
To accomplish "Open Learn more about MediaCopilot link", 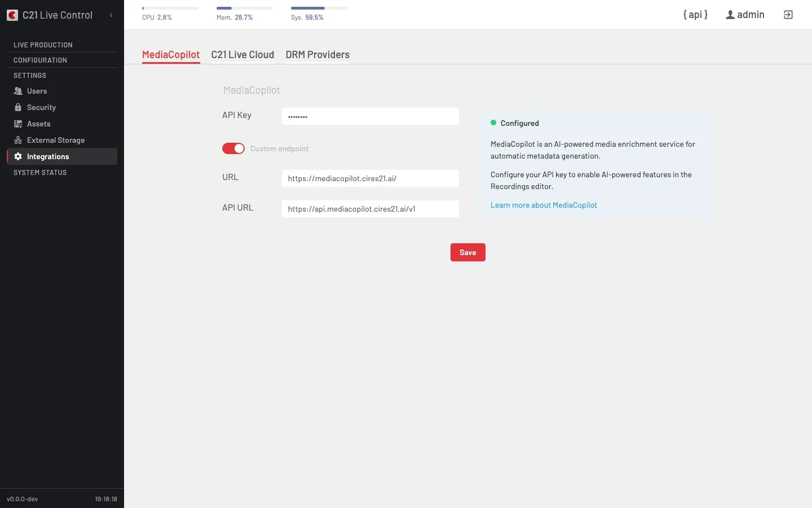I will pyautogui.click(x=544, y=205).
